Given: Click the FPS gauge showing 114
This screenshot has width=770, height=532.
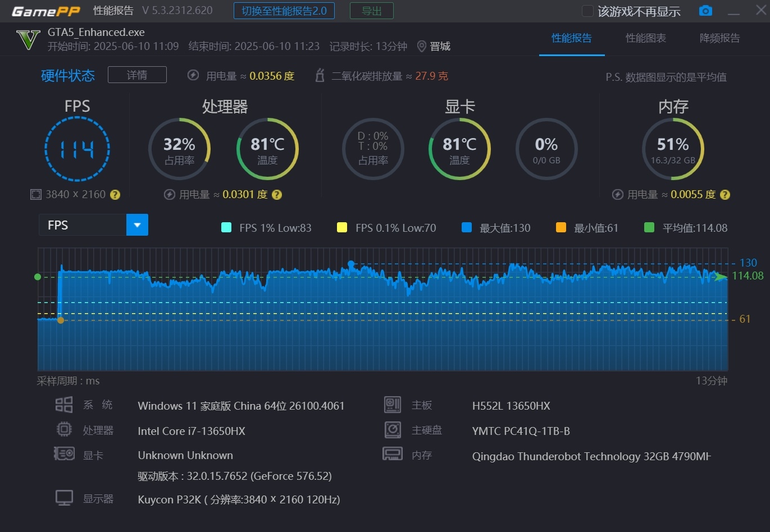Looking at the screenshot, I should point(77,149).
